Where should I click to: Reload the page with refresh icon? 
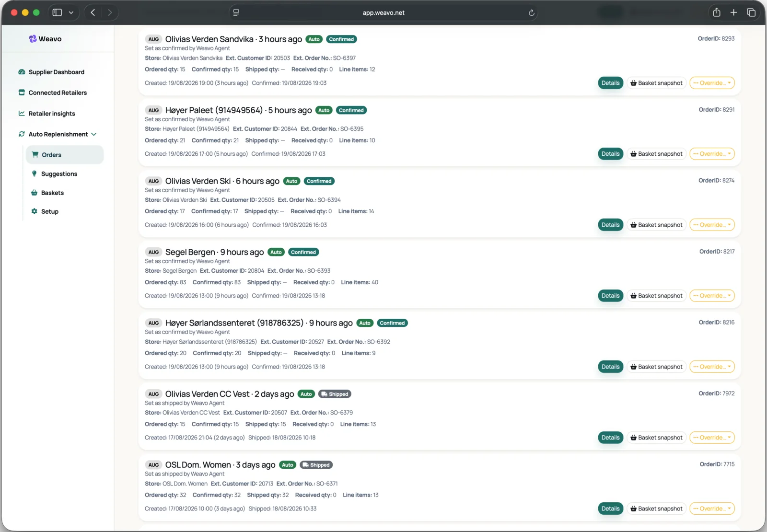pyautogui.click(x=531, y=13)
